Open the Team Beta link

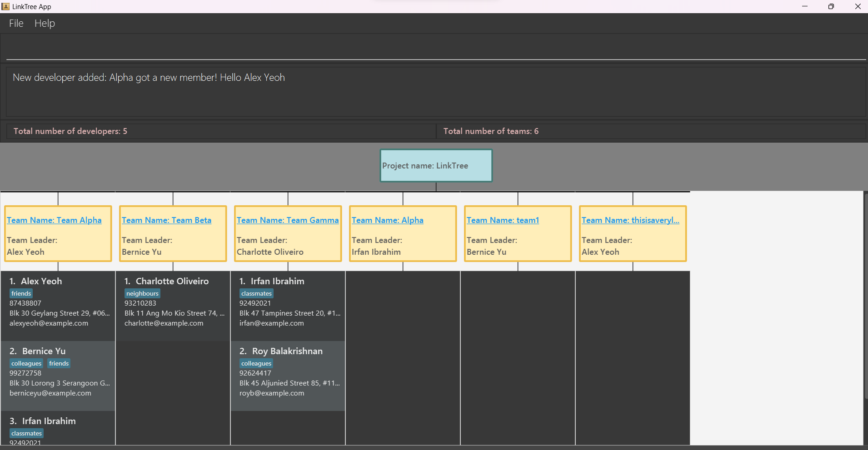(166, 220)
